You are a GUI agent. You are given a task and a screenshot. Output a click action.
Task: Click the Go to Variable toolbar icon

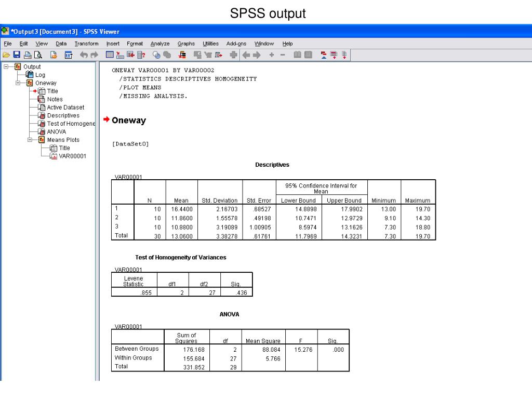[x=130, y=55]
